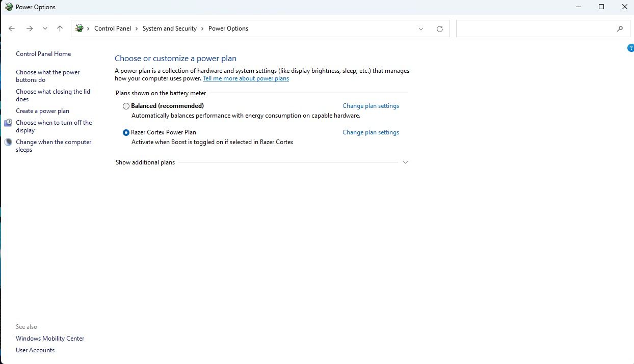This screenshot has width=634, height=364.
Task: Click the display timer icon in sidebar
Action: click(x=8, y=123)
